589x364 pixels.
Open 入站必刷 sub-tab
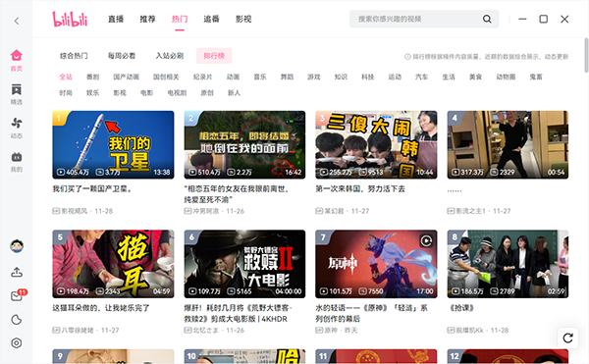coord(170,56)
